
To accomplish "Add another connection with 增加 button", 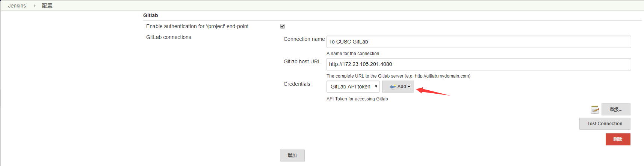I will (x=292, y=156).
